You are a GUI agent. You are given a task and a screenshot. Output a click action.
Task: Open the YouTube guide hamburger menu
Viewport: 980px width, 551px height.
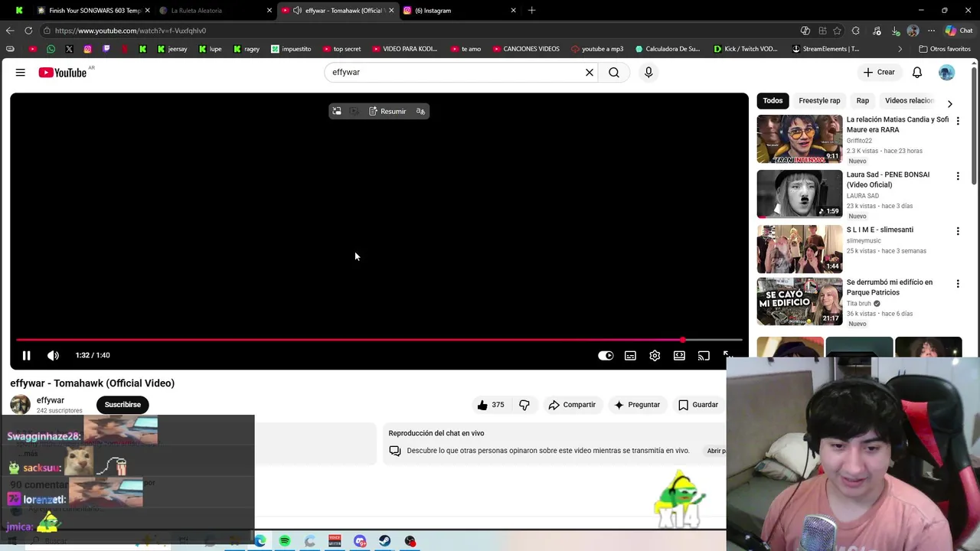point(21,72)
